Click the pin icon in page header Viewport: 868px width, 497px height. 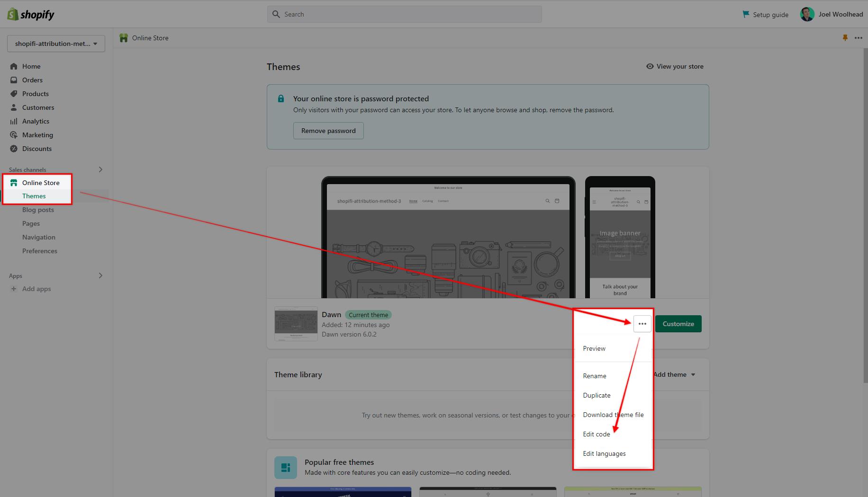tap(845, 38)
